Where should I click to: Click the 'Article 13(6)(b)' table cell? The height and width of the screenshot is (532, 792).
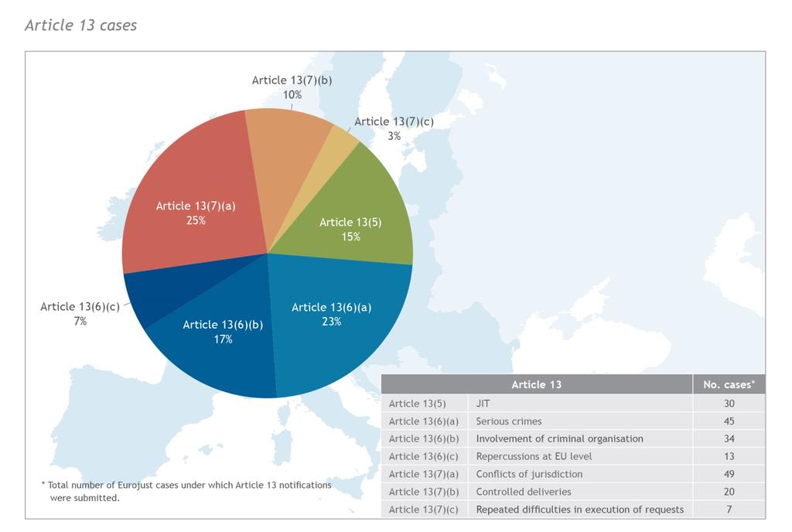pos(425,438)
